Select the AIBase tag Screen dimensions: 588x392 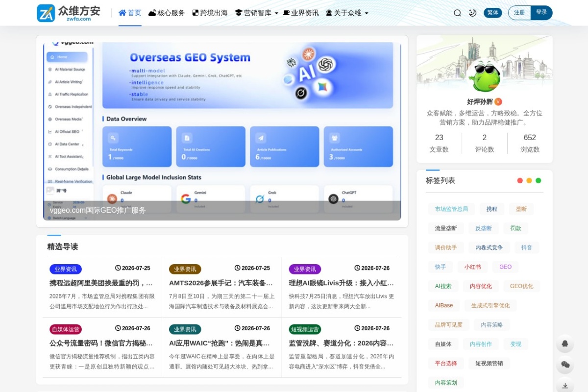[444, 305]
